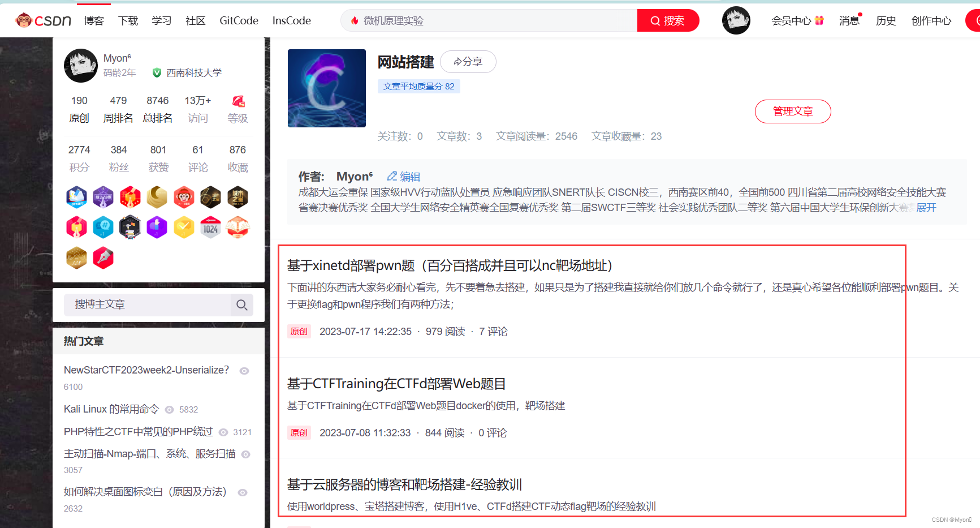Click the red monkey face badge
The width and height of the screenshot is (980, 528).
tap(184, 197)
